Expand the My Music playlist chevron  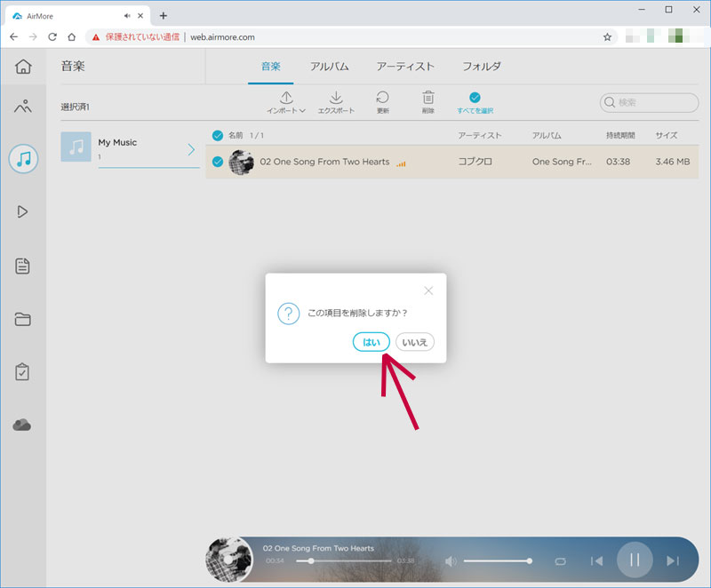(191, 148)
